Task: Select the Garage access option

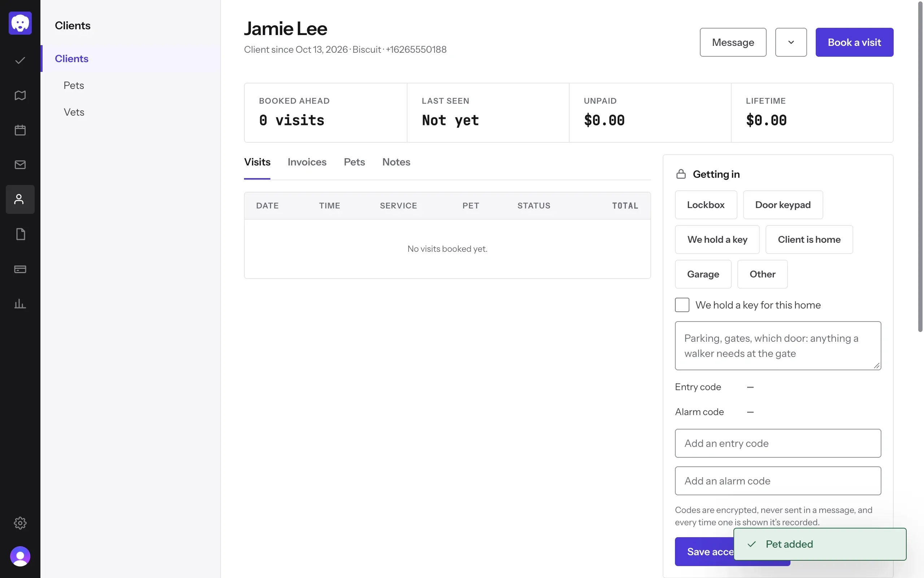Action: coord(703,274)
